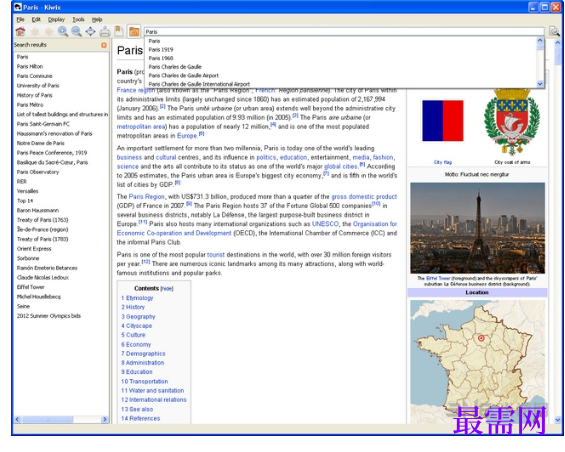Click the Forward navigation arrow

tap(49, 32)
